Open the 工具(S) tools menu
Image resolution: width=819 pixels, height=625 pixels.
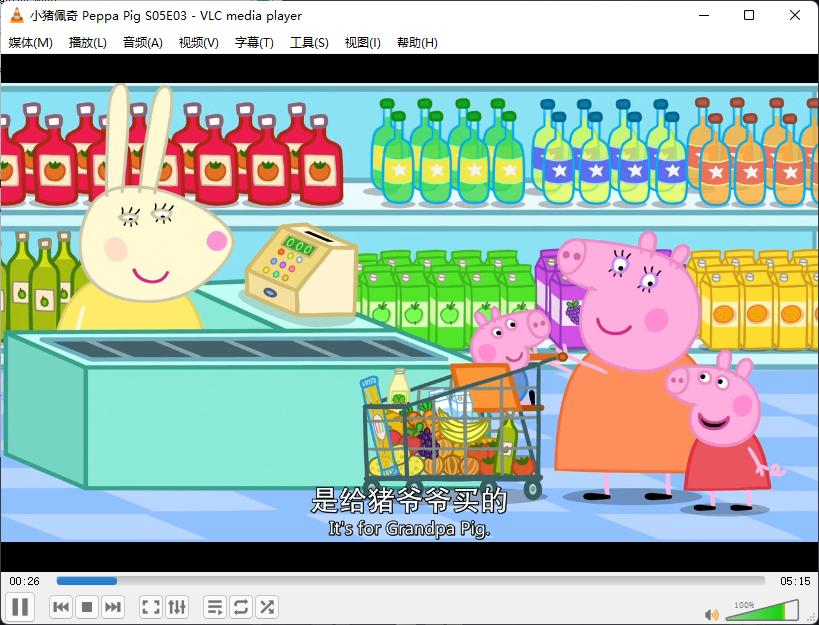(x=309, y=43)
